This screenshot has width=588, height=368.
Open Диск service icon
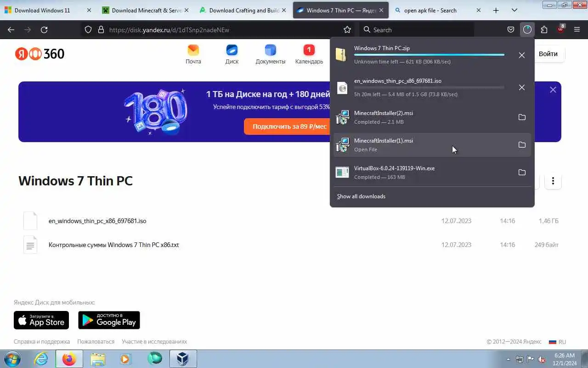(232, 54)
